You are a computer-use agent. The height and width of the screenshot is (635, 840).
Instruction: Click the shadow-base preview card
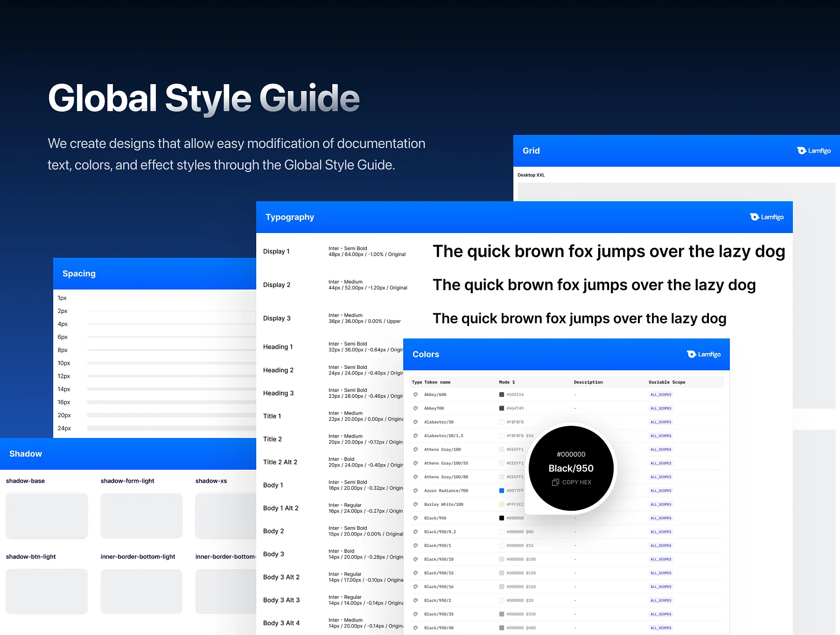tap(47, 515)
